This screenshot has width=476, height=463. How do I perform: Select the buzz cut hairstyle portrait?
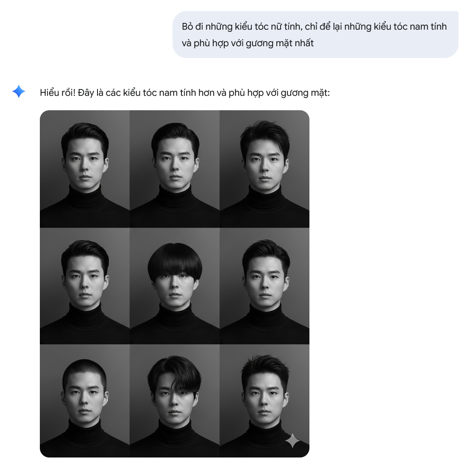[85, 401]
